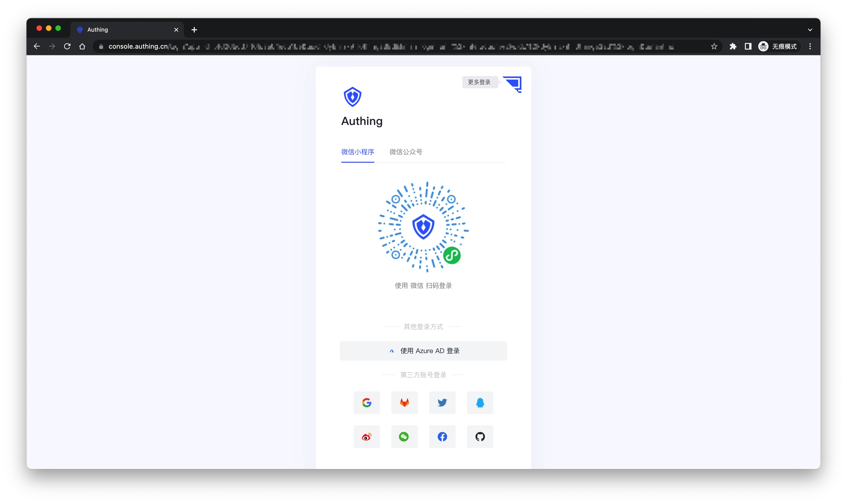Authenticate with the GitHub icon
This screenshot has height=504, width=847.
click(x=480, y=436)
